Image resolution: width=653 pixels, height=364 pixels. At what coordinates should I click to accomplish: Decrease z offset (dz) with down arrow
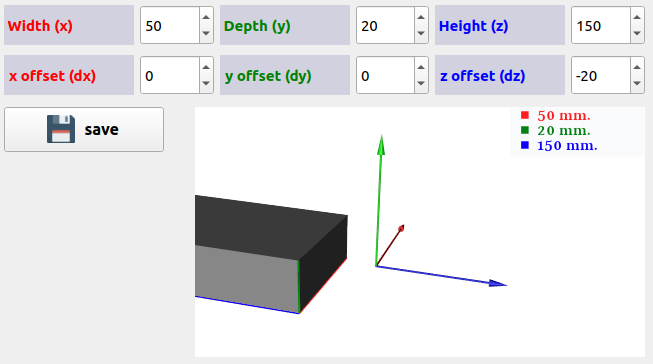point(637,83)
